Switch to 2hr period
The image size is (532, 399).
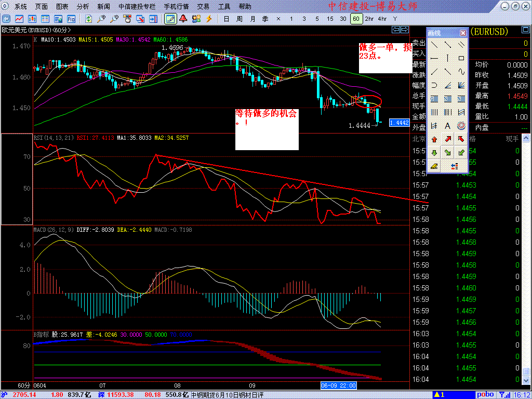pyautogui.click(x=369, y=19)
